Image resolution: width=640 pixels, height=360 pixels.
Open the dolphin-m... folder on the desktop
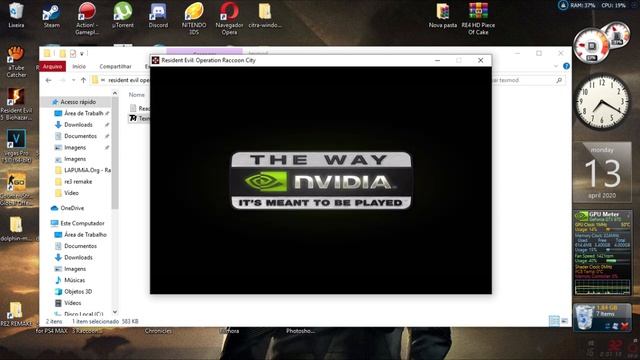(x=16, y=229)
